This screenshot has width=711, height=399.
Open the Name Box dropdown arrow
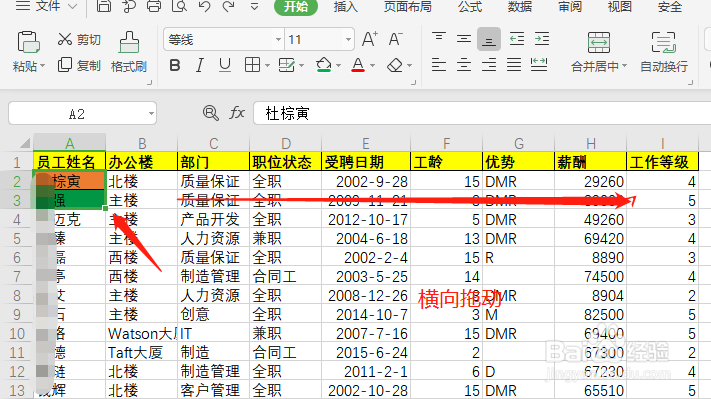(x=151, y=113)
